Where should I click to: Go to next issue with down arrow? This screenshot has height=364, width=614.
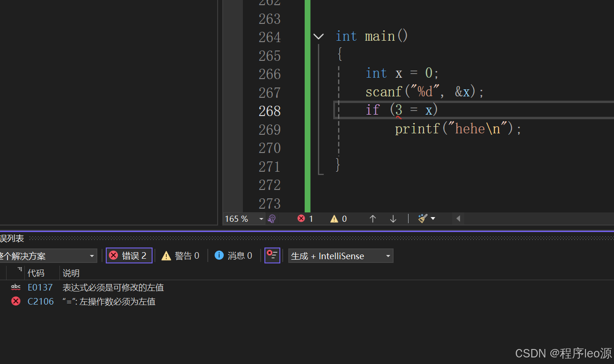click(393, 218)
